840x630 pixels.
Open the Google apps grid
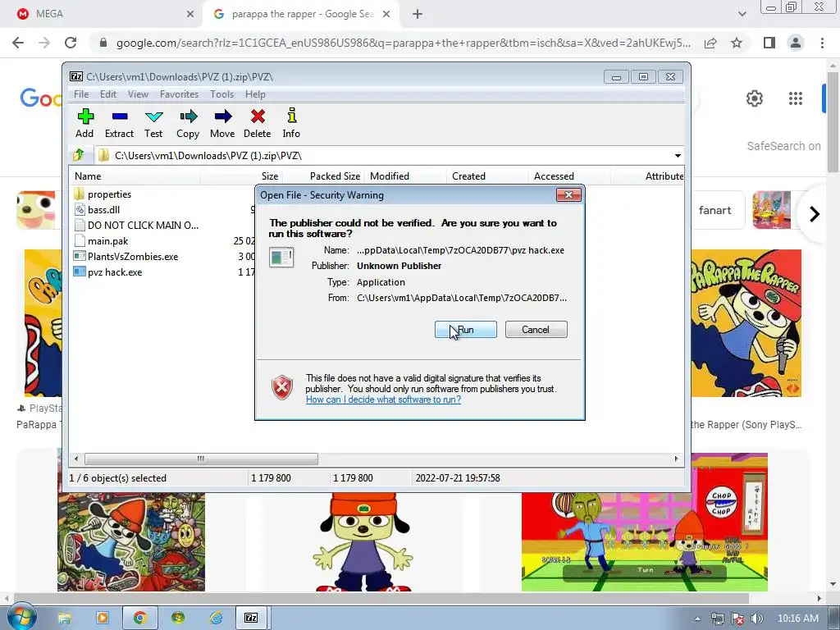click(796, 98)
